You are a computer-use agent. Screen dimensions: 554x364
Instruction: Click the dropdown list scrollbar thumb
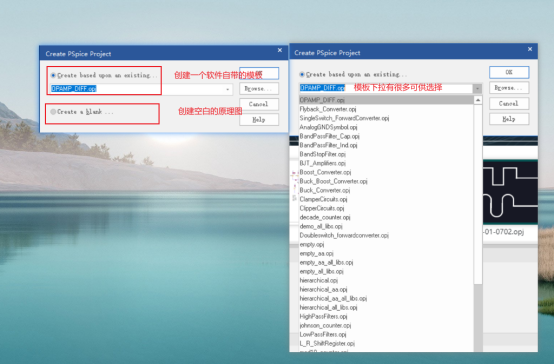[x=478, y=194]
